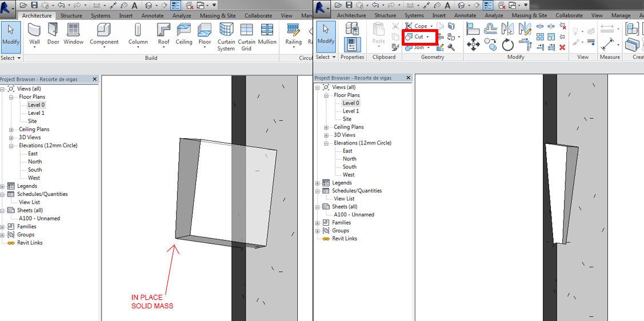Select North elevation in right Project Browser

(x=350, y=159)
